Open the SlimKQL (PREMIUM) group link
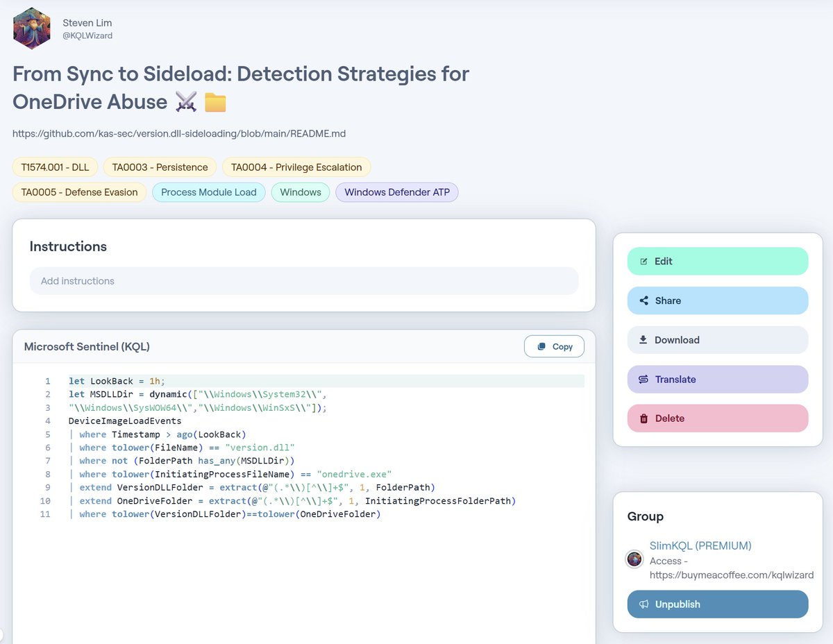Viewport: 833px width, 644px height. (700, 545)
